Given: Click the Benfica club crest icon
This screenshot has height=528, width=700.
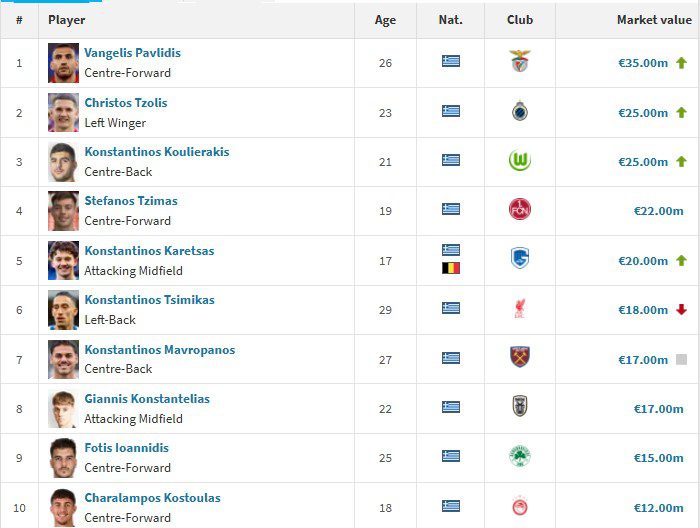Looking at the screenshot, I should coord(520,62).
